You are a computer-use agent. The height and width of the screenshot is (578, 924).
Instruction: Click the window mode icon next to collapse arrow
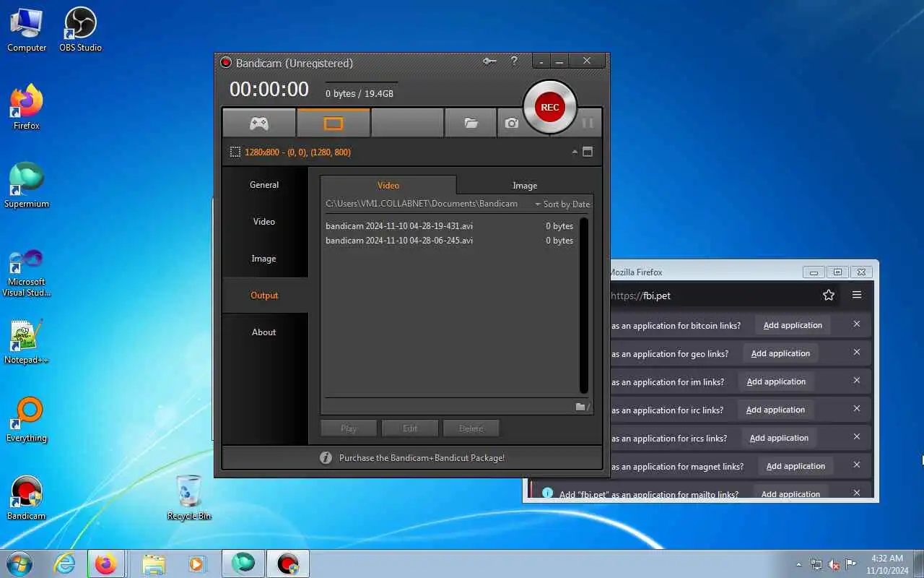click(588, 152)
